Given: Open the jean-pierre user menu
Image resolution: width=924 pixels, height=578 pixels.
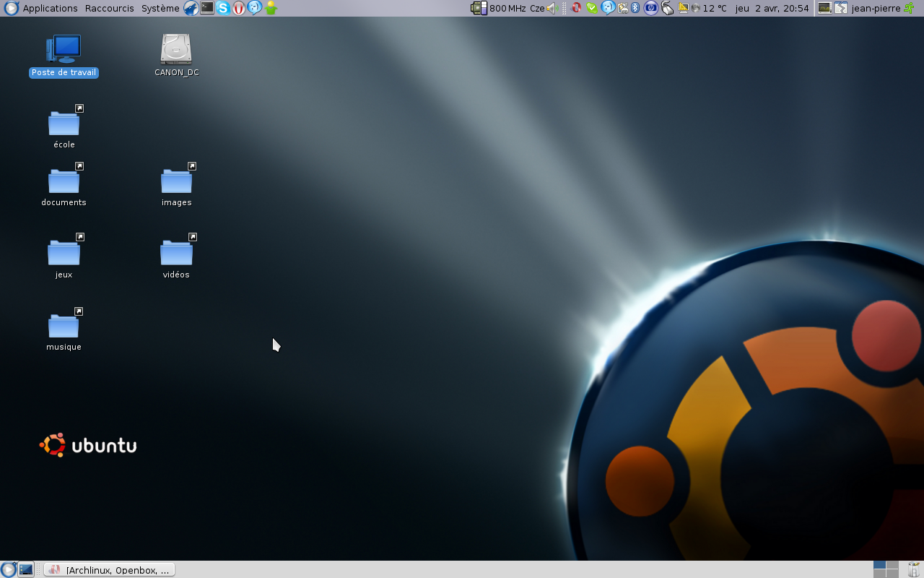Looking at the screenshot, I should tap(876, 8).
